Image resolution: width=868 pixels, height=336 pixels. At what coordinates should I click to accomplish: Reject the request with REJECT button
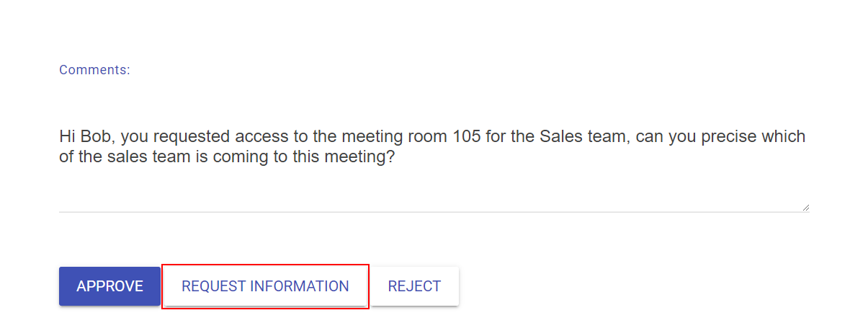(414, 286)
